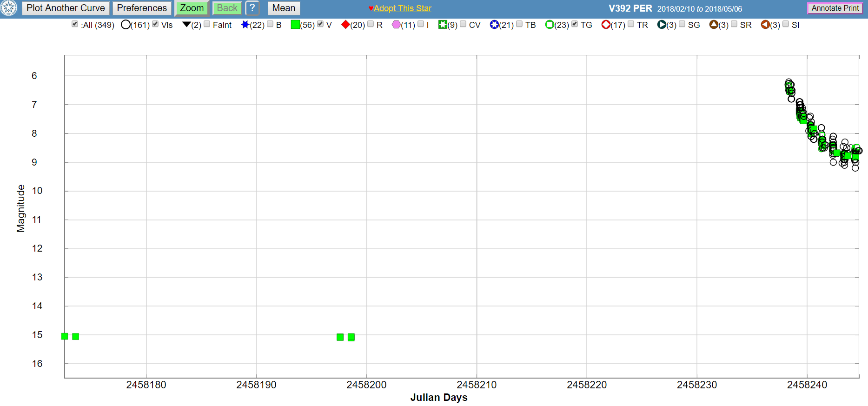Image resolution: width=868 pixels, height=406 pixels.
Task: Uncheck the V band checkbox
Action: tap(320, 24)
